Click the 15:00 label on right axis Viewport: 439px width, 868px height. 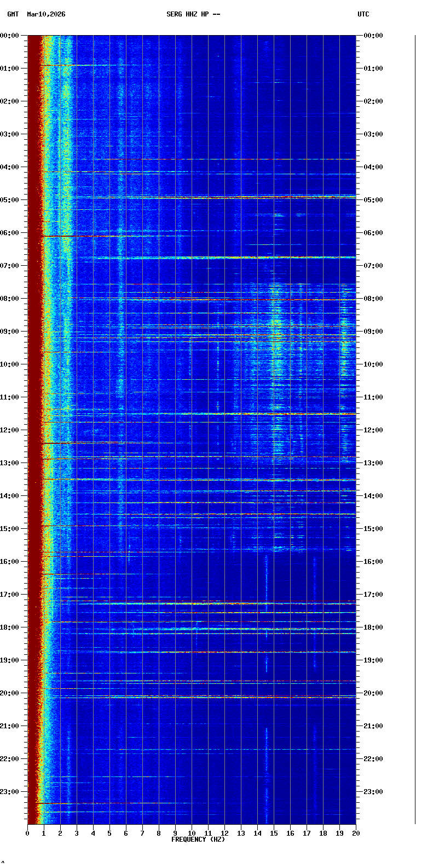point(373,529)
